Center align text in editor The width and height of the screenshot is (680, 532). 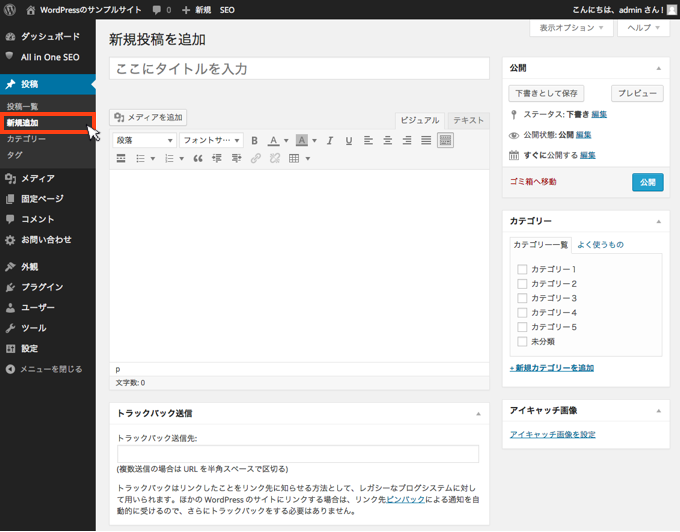(388, 140)
